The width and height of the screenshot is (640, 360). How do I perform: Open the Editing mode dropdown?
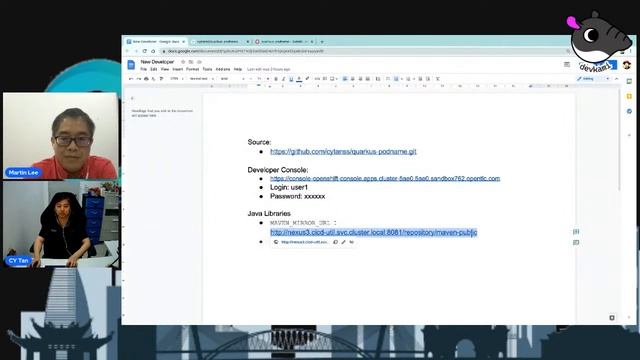(x=594, y=78)
